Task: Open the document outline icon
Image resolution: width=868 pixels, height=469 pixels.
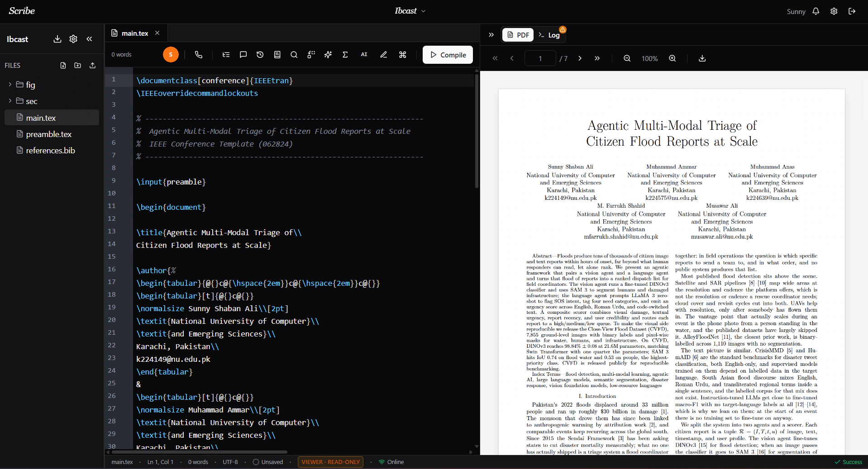Action: 226,55
